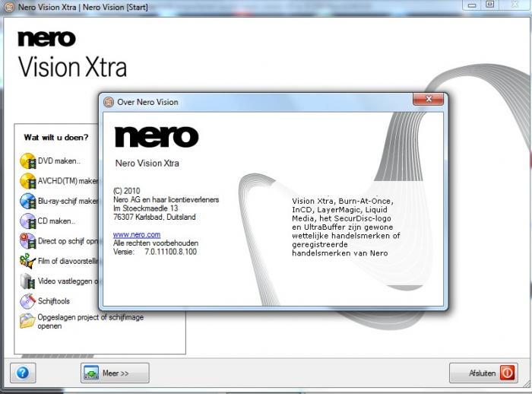The image size is (532, 394).
Task: Close the Over Nero Vision dialog
Action: tap(428, 99)
